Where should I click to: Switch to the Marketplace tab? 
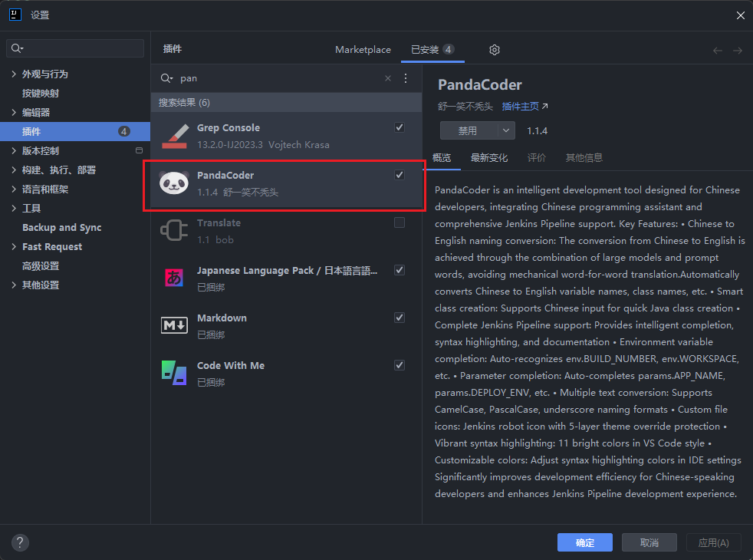[363, 49]
